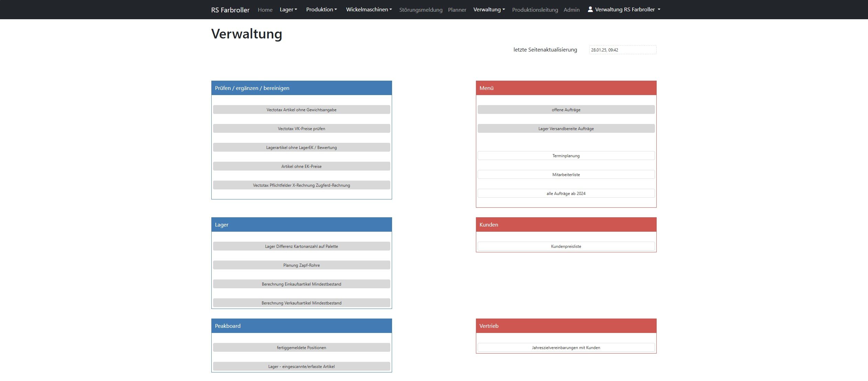
Task: Open the Kundenpreisliste button
Action: point(566,246)
